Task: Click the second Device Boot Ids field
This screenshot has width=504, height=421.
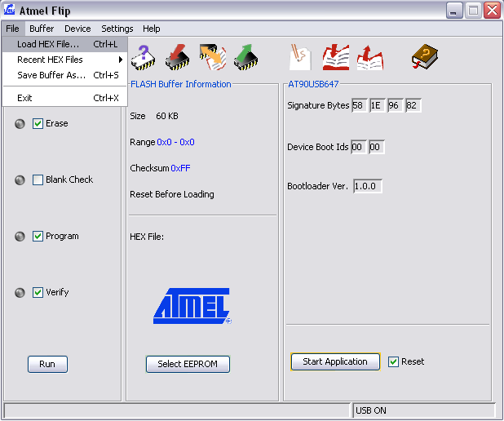Action: 377,148
